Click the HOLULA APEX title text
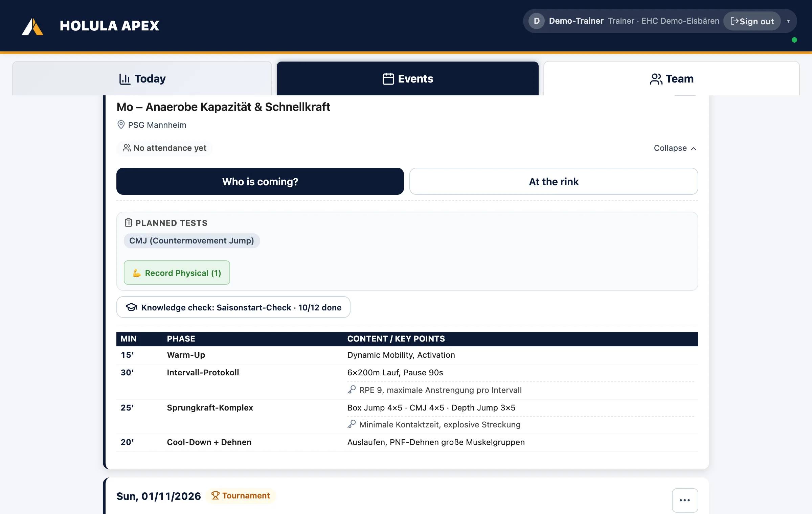 [109, 26]
